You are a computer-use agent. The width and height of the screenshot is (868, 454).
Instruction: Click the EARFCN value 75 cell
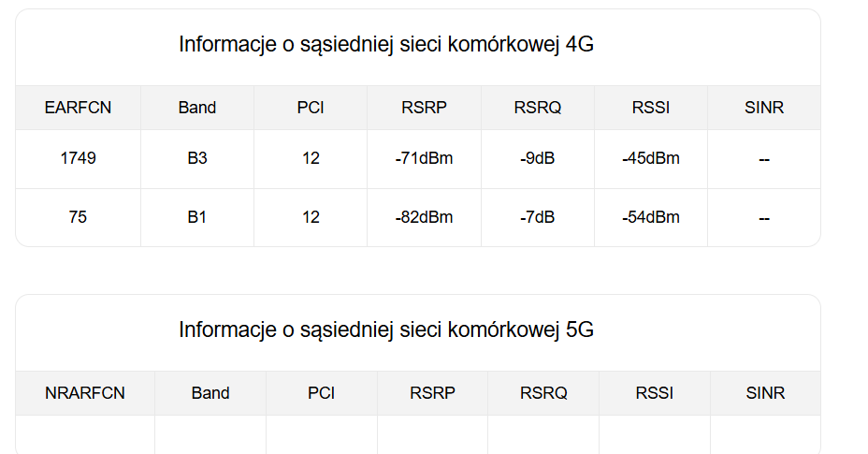[x=78, y=217]
